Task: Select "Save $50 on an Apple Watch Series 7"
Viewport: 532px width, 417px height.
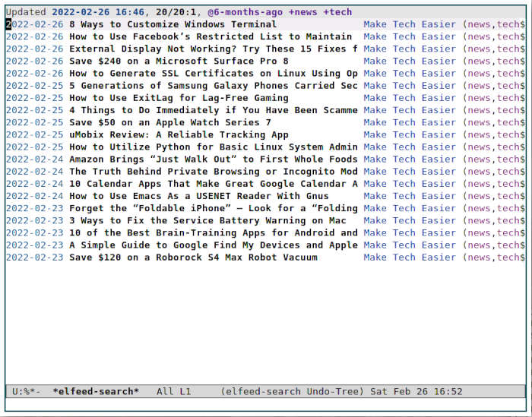Action: 170,122
